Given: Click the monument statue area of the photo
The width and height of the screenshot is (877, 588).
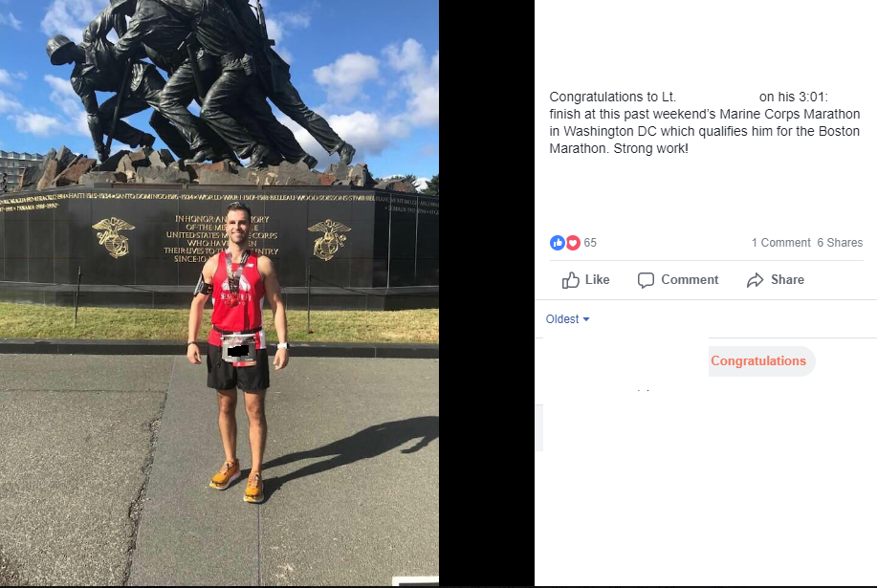Looking at the screenshot, I should click(x=202, y=84).
